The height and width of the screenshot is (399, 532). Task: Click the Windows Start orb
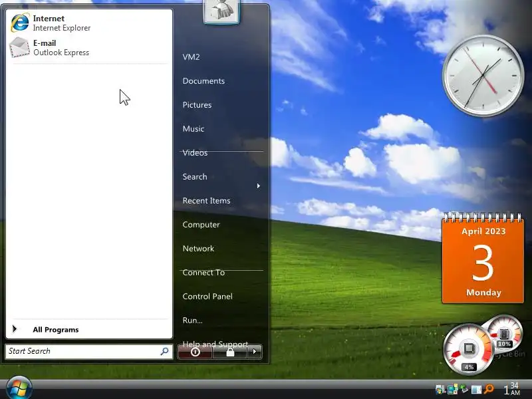pos(19,388)
